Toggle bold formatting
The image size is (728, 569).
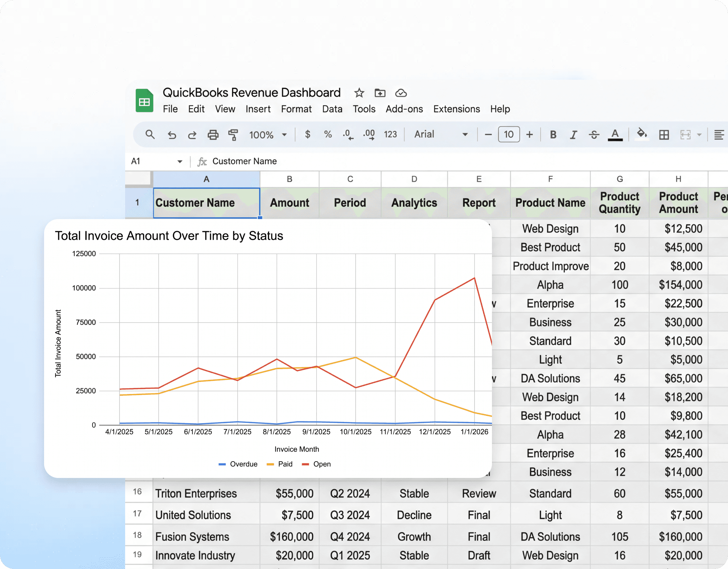pos(553,134)
